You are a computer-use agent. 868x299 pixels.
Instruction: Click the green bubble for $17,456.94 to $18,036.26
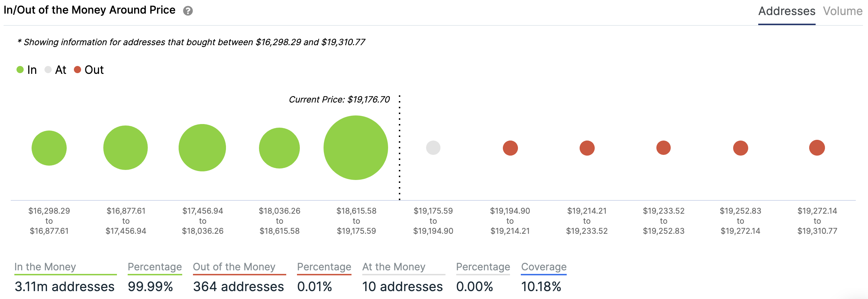[x=202, y=148]
